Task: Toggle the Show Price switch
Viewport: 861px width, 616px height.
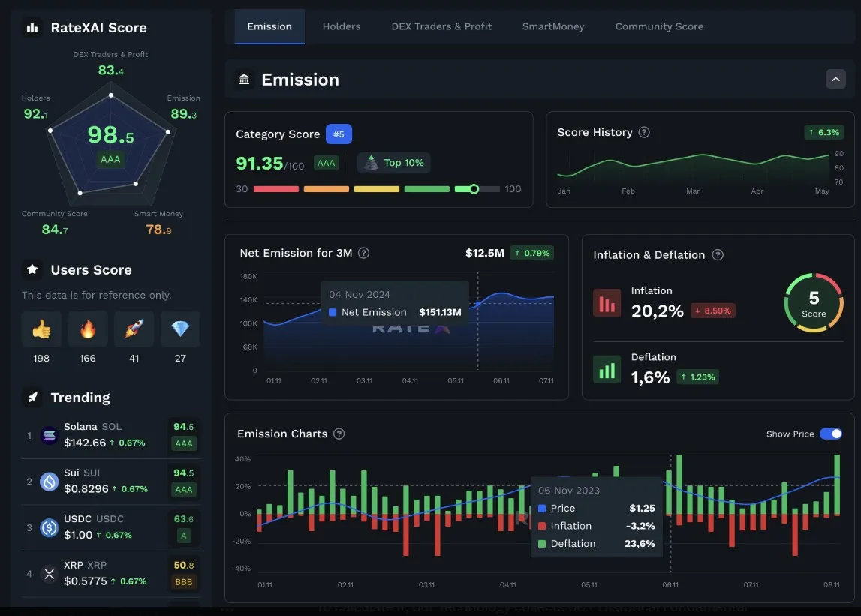Action: 830,434
